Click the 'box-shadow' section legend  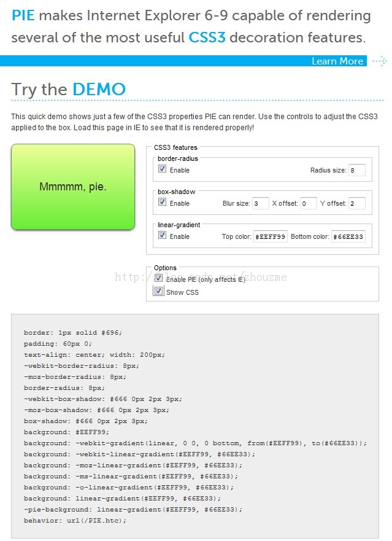176,192
